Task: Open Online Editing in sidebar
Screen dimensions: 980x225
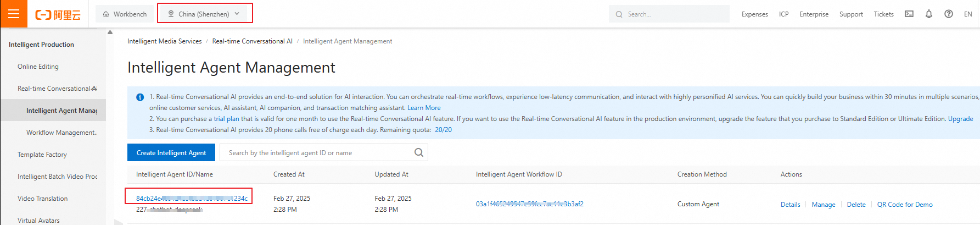Action: pos(38,67)
